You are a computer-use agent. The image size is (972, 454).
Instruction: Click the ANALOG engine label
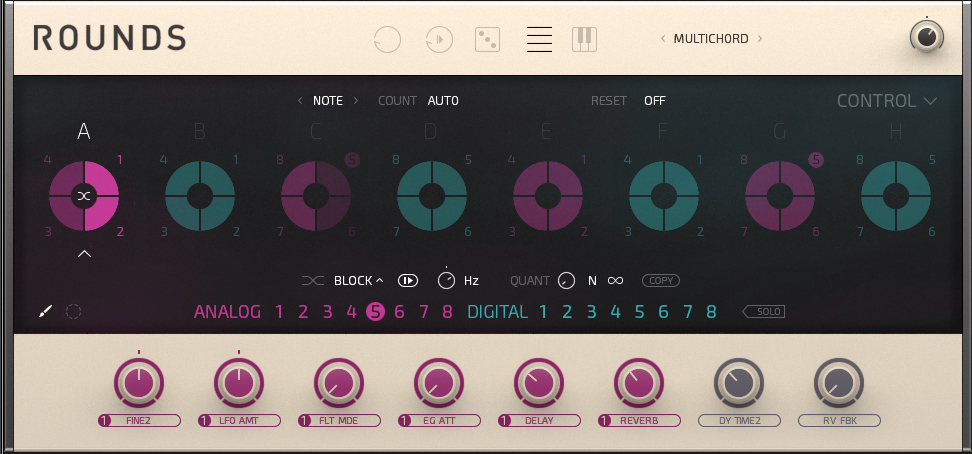click(228, 311)
